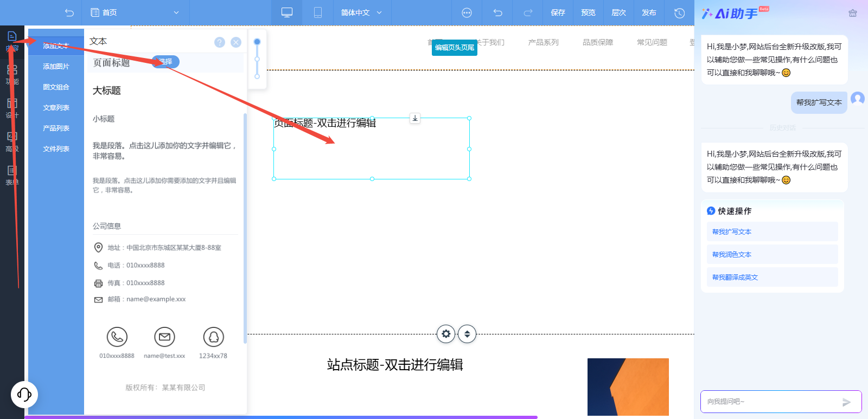Open the 功能 section in sidebar
This screenshot has width=868, height=419.
click(x=12, y=75)
